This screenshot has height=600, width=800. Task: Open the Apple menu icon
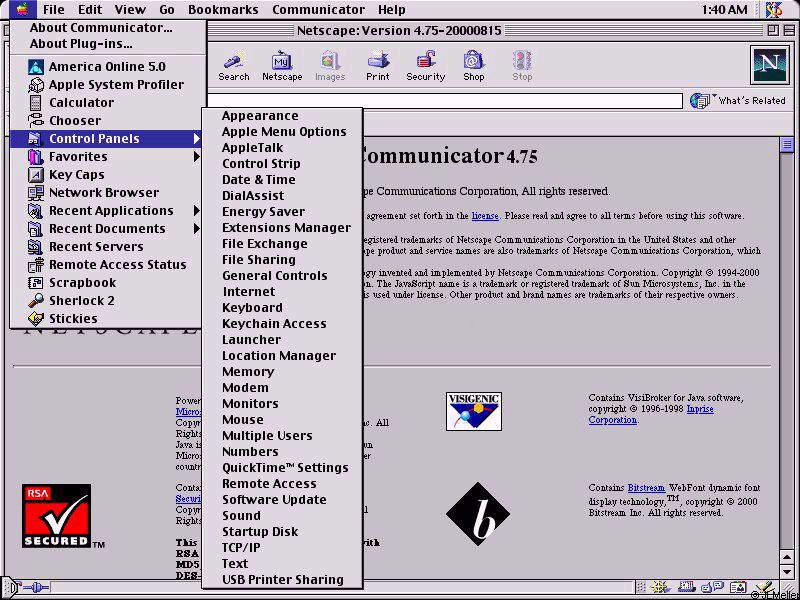coord(22,9)
